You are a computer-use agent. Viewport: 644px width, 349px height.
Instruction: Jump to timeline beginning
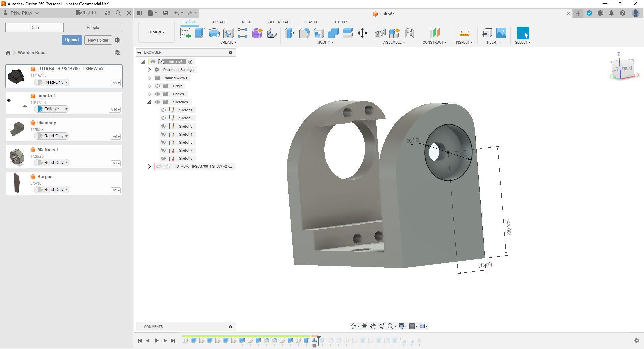(140, 341)
